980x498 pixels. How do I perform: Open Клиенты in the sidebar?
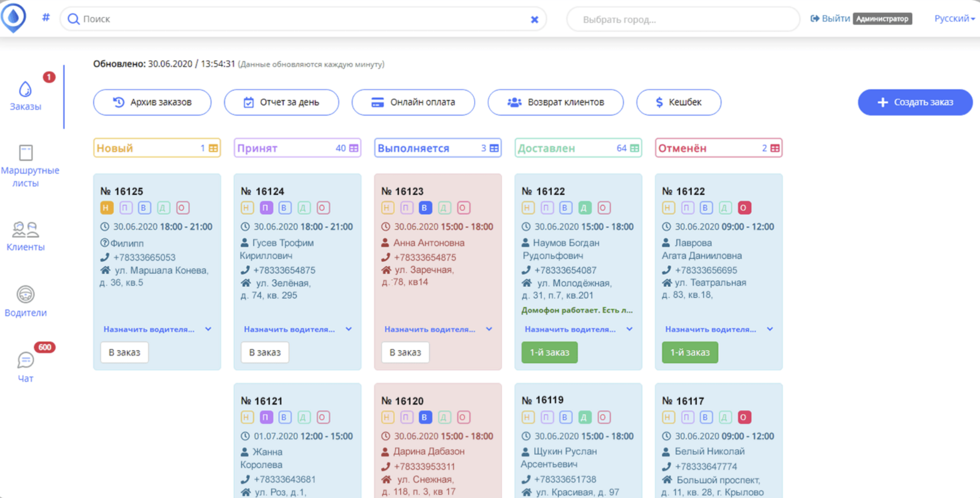(25, 236)
